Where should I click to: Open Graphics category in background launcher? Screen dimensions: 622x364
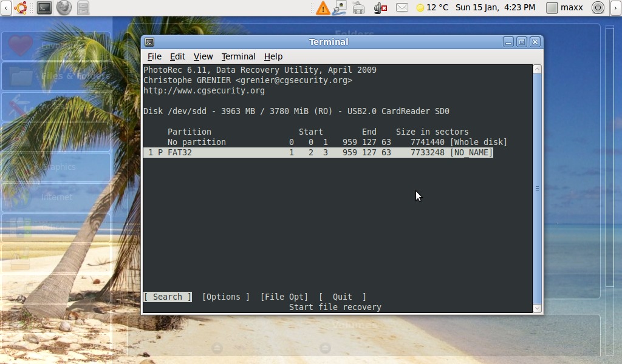coord(56,167)
